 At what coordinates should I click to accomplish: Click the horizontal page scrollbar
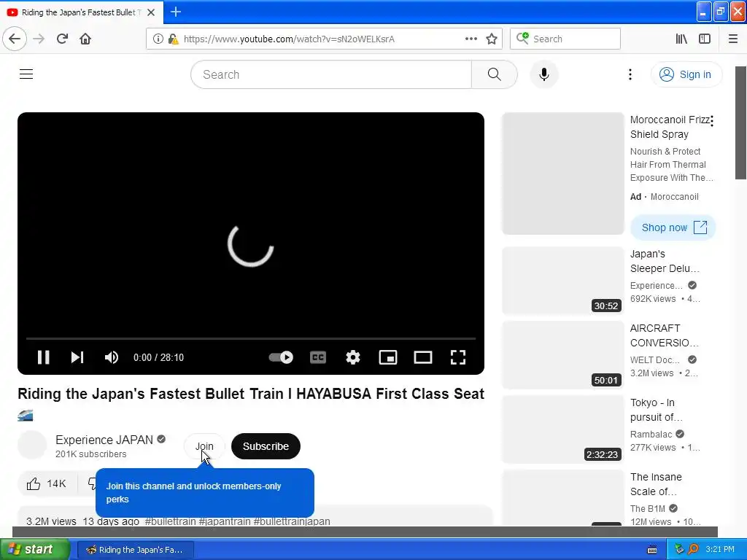[x=365, y=532]
